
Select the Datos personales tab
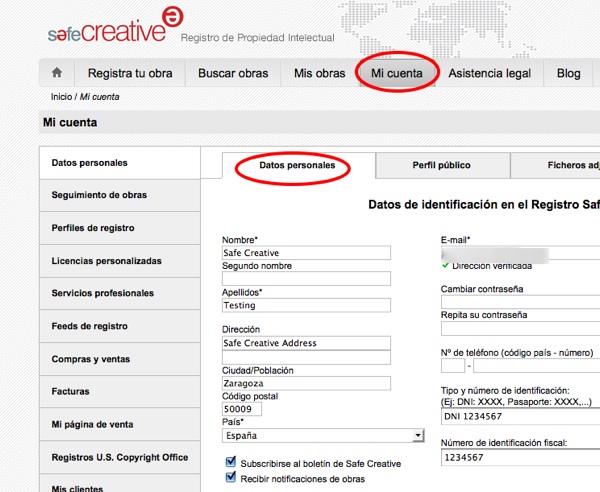pos(290,165)
